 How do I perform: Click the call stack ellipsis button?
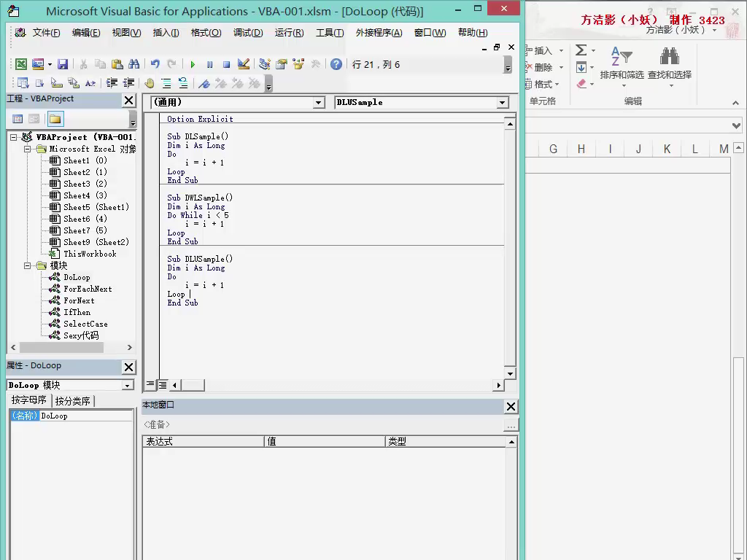pyautogui.click(x=511, y=425)
